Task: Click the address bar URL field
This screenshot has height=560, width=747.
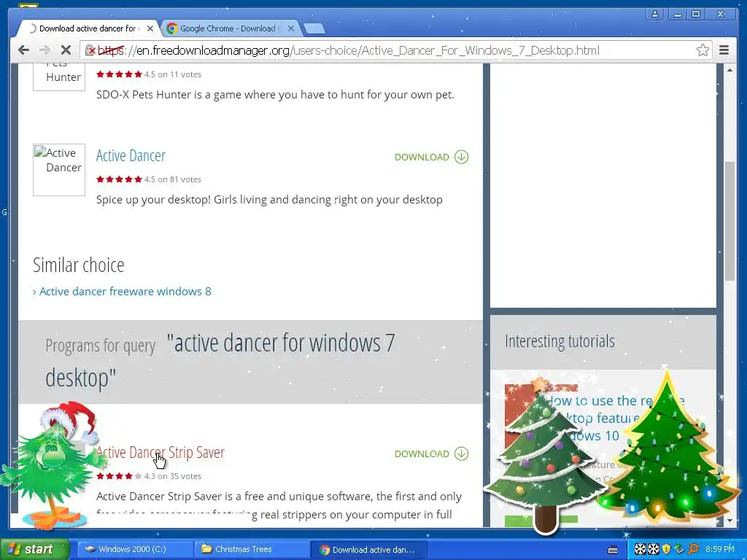Action: click(x=395, y=50)
